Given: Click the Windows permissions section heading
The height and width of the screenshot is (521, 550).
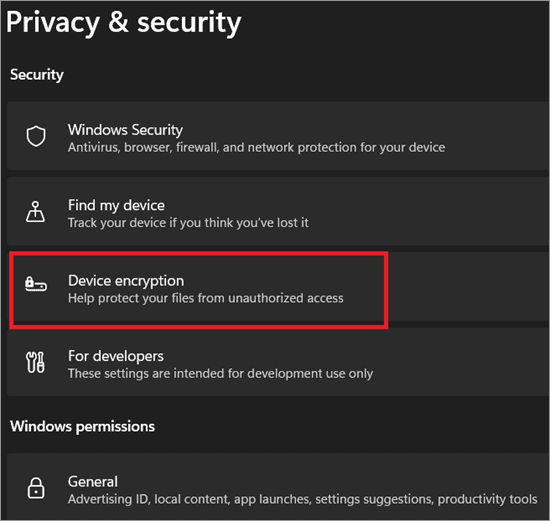Looking at the screenshot, I should click(82, 426).
